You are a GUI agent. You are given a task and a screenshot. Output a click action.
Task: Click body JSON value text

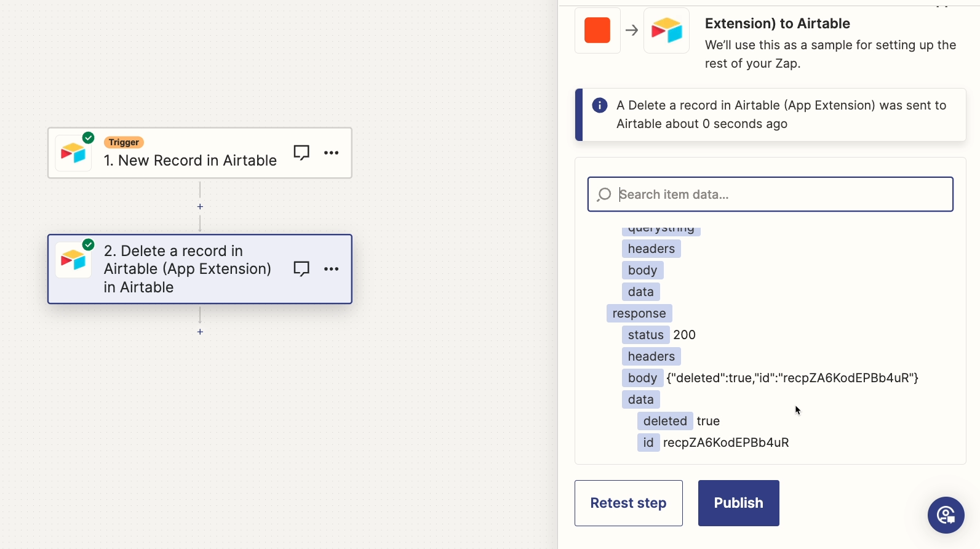click(x=792, y=378)
